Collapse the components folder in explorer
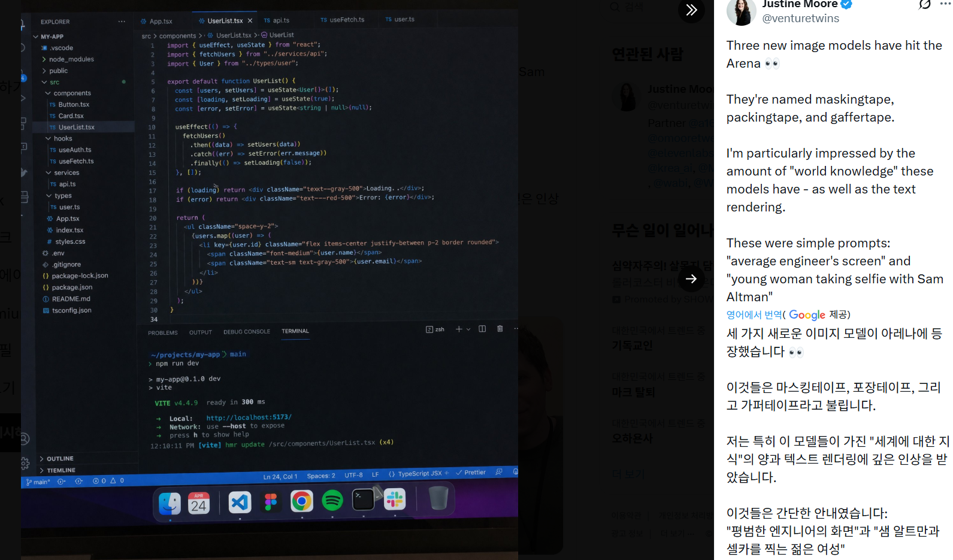The height and width of the screenshot is (560, 953). (49, 93)
